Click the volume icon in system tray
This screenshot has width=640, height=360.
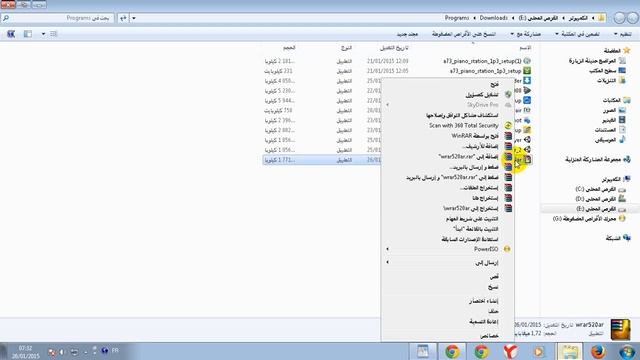[x=62, y=351]
